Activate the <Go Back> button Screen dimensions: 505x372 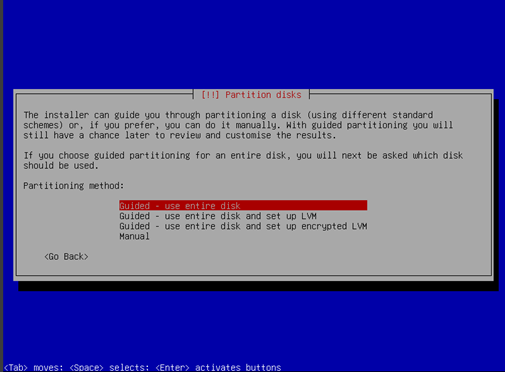66,257
